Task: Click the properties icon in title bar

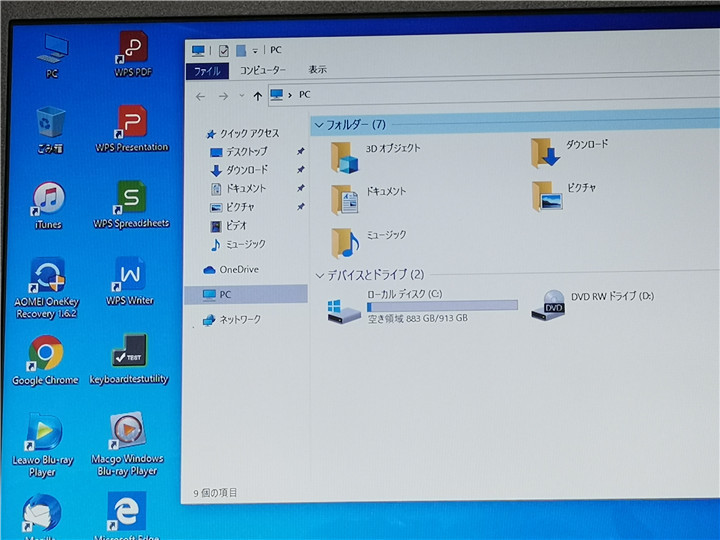Action: coord(224,51)
